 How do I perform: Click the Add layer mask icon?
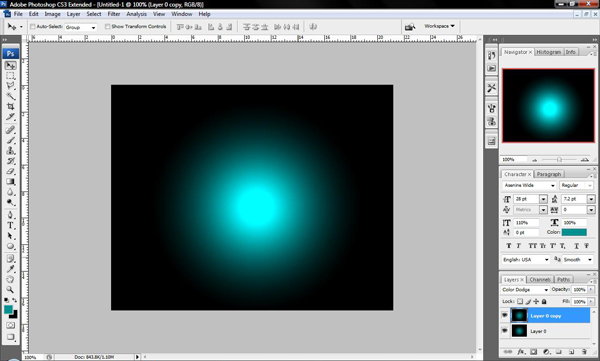[533, 351]
